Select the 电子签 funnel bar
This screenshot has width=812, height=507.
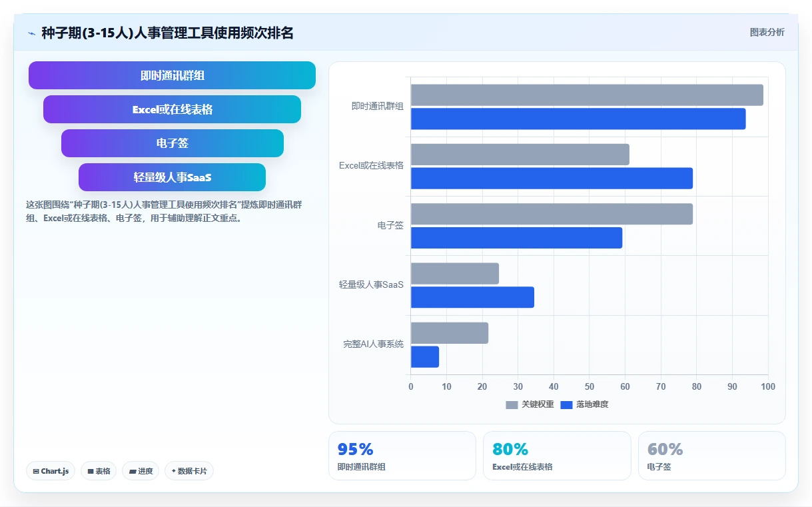[x=173, y=143]
